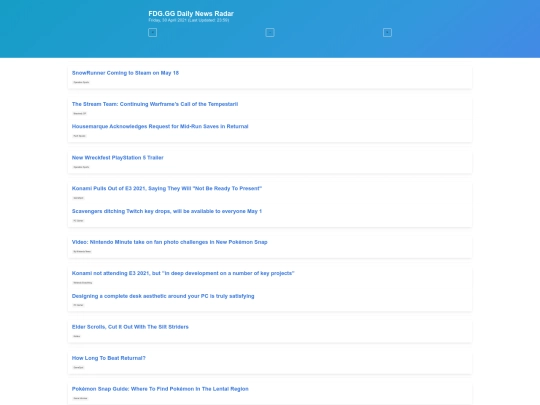
Task: Click source tag under Nintendo Minute headline
Action: tap(82, 252)
